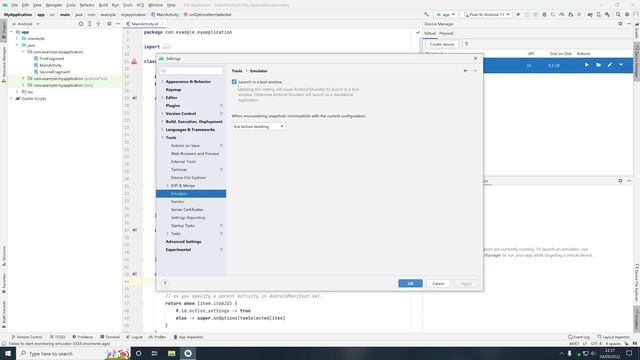640x360 pixels.
Task: Run app with green play icon
Action: (518, 14)
